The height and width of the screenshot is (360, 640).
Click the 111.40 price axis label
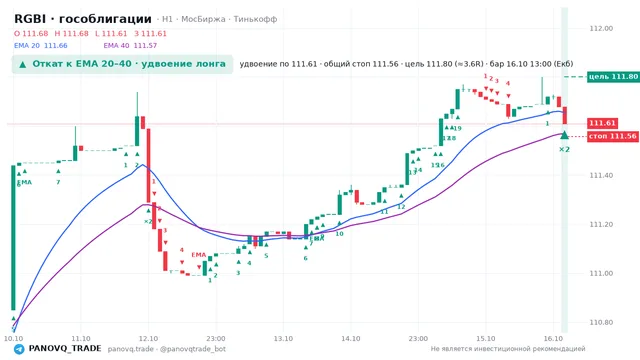point(601,176)
